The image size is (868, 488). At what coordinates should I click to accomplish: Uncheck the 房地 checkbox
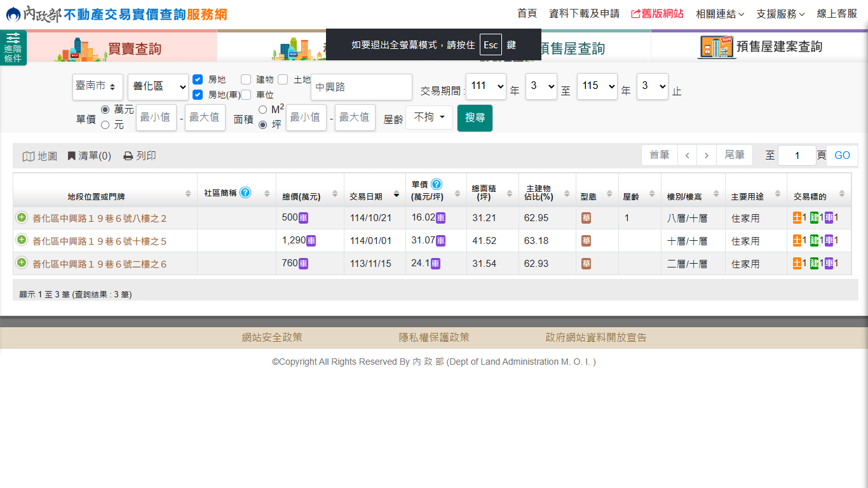coord(198,79)
